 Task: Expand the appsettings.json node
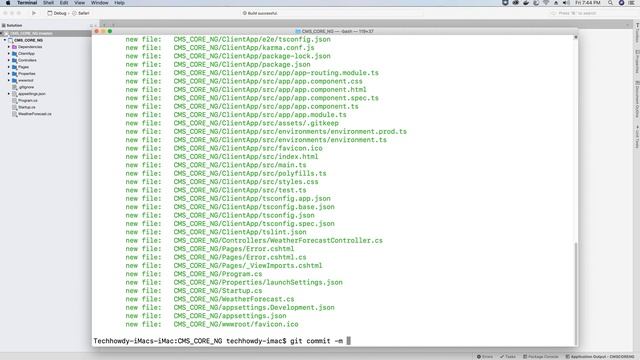pos(9,94)
